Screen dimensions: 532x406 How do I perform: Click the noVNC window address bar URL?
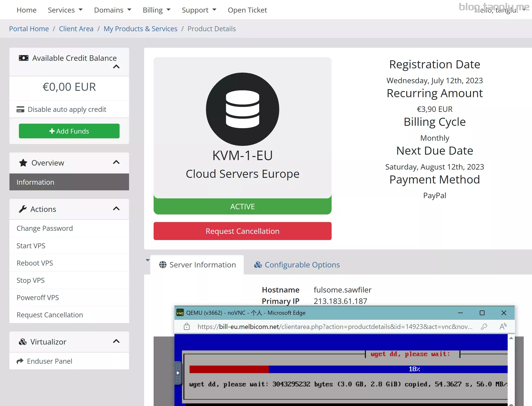pos(335,327)
